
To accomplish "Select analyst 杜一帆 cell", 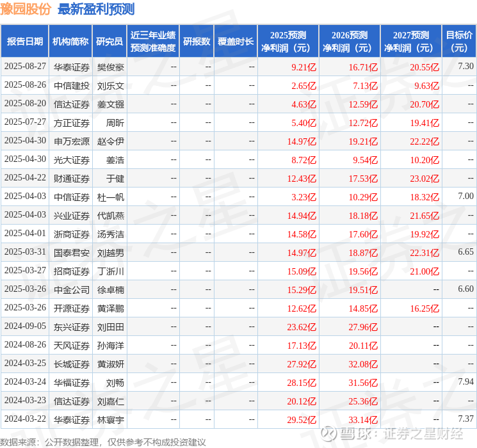I will [x=110, y=197].
